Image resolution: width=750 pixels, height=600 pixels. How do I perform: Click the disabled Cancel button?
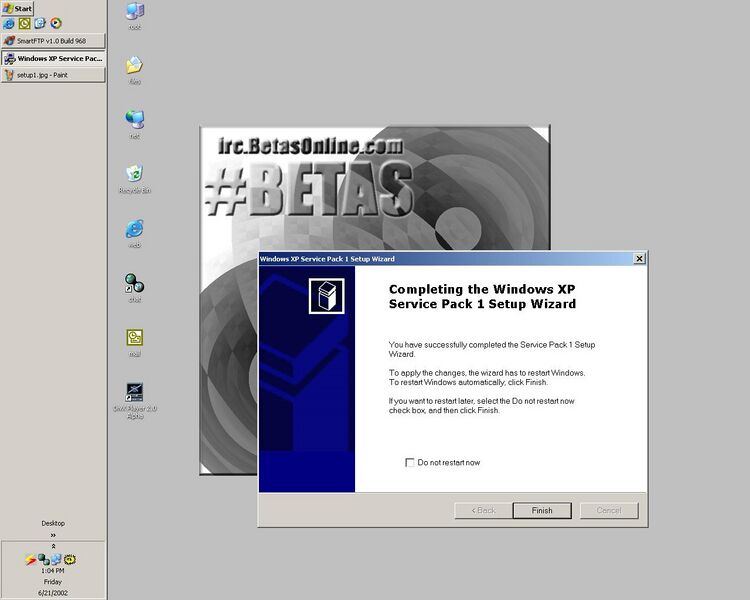pyautogui.click(x=609, y=511)
